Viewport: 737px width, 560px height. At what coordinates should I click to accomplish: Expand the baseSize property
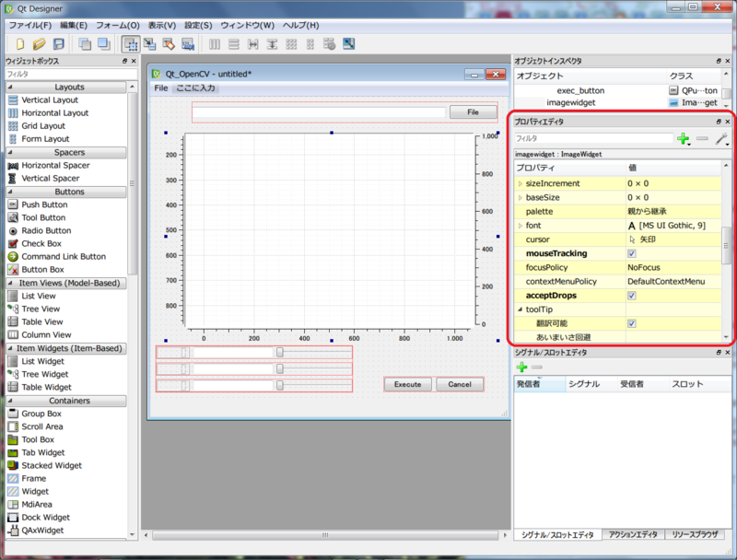521,198
